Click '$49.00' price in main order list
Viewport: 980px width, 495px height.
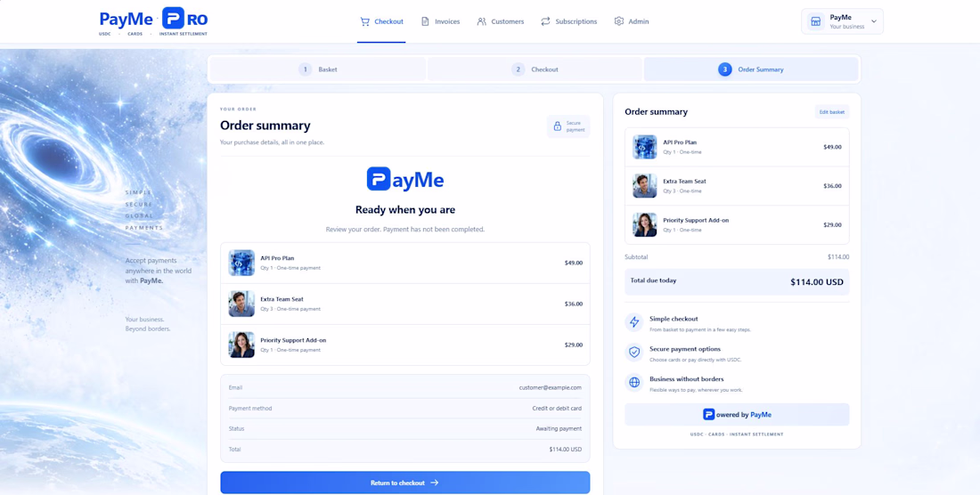573,263
